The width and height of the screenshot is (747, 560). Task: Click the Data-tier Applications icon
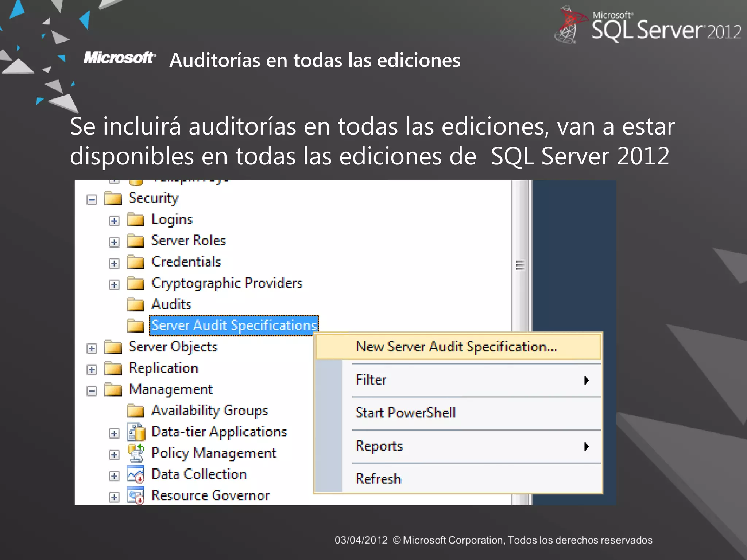(x=136, y=432)
